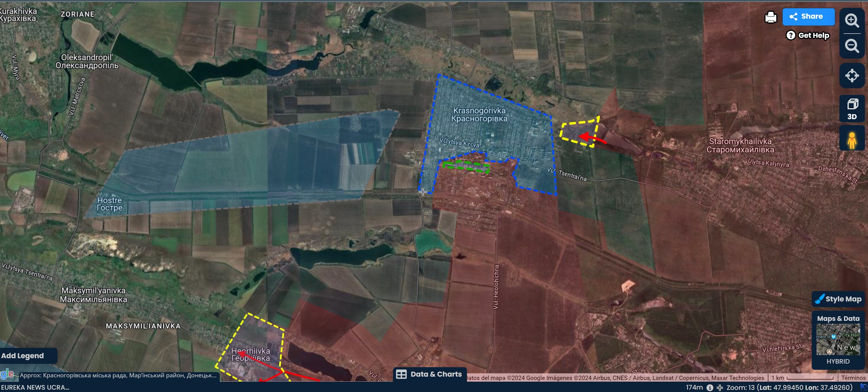
Task: Open the Style Map panel
Action: click(x=838, y=299)
